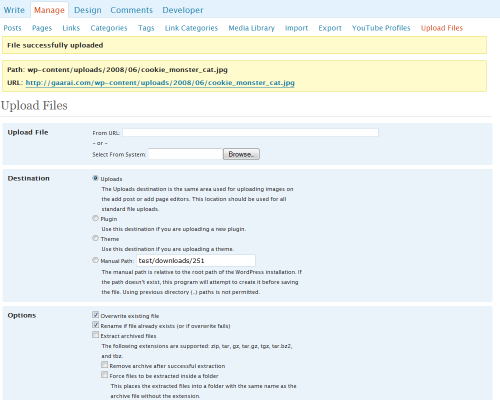Focus the Select From System file field
This screenshot has height=400, width=500.
point(185,154)
